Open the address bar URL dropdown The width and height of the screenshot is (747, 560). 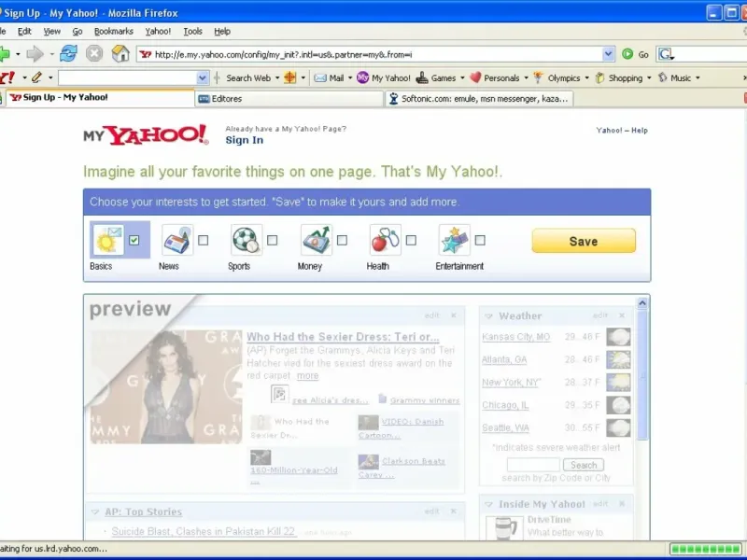point(608,54)
